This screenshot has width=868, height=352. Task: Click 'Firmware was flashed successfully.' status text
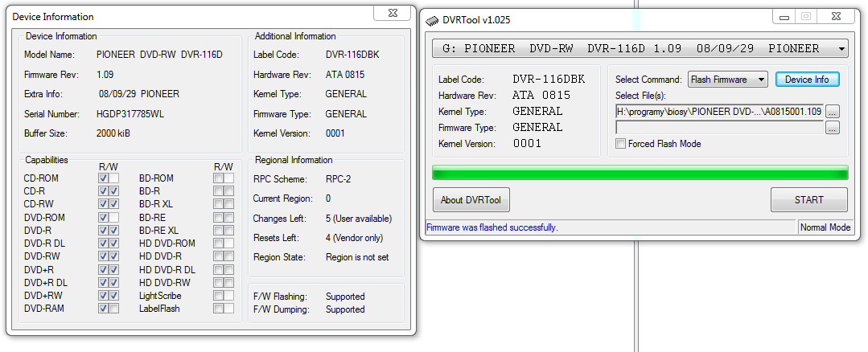point(492,227)
